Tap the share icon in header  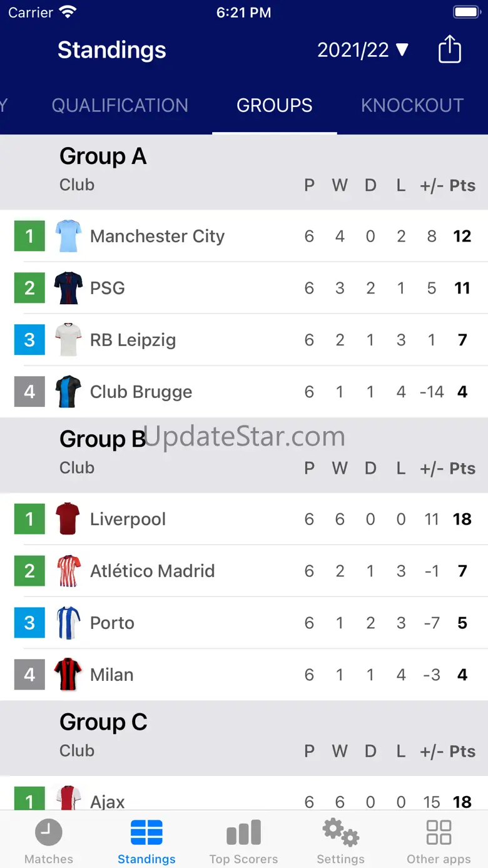coord(449,49)
